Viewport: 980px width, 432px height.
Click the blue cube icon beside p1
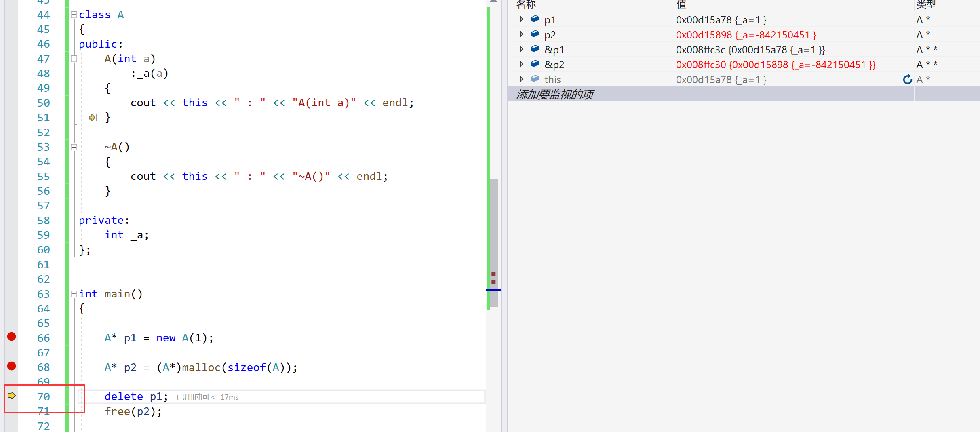tap(535, 19)
